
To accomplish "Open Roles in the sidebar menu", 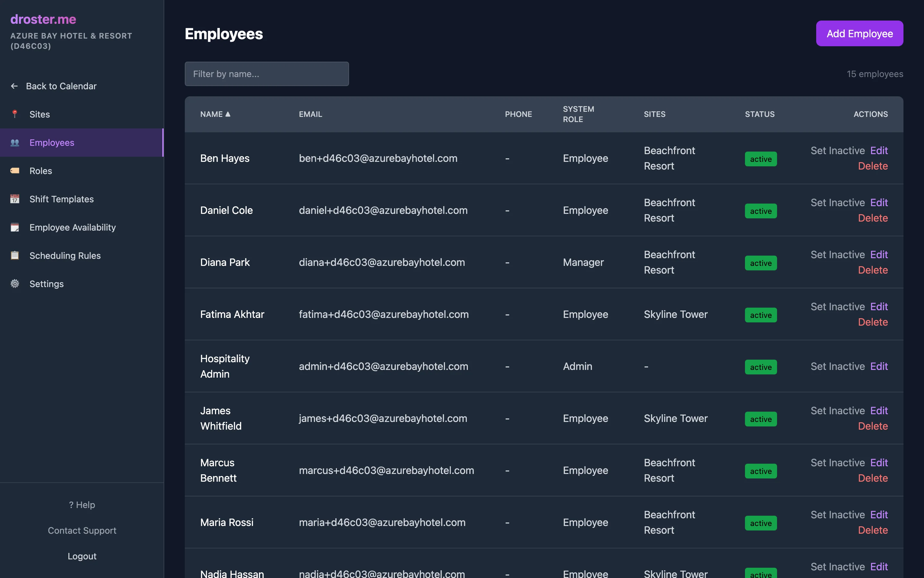I will [x=82, y=171].
